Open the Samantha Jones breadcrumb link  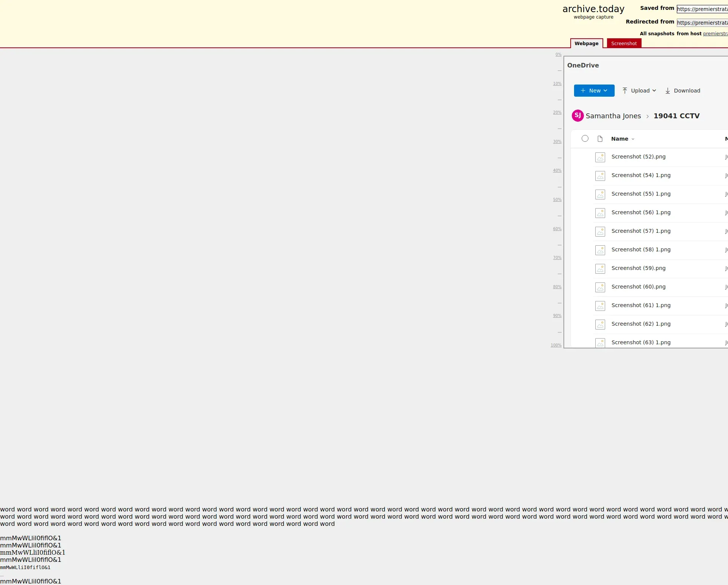point(613,116)
